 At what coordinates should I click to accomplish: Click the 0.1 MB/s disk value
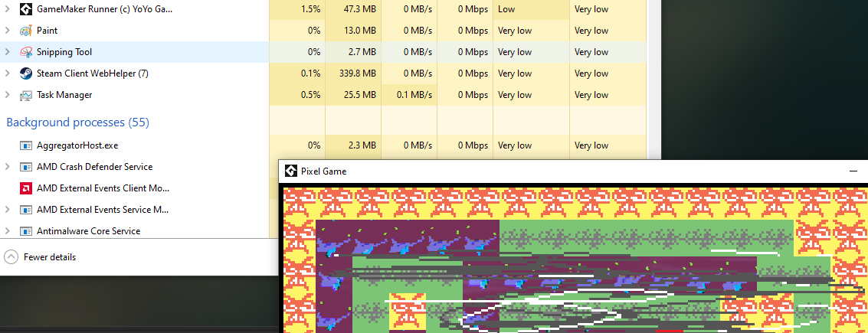tap(414, 95)
